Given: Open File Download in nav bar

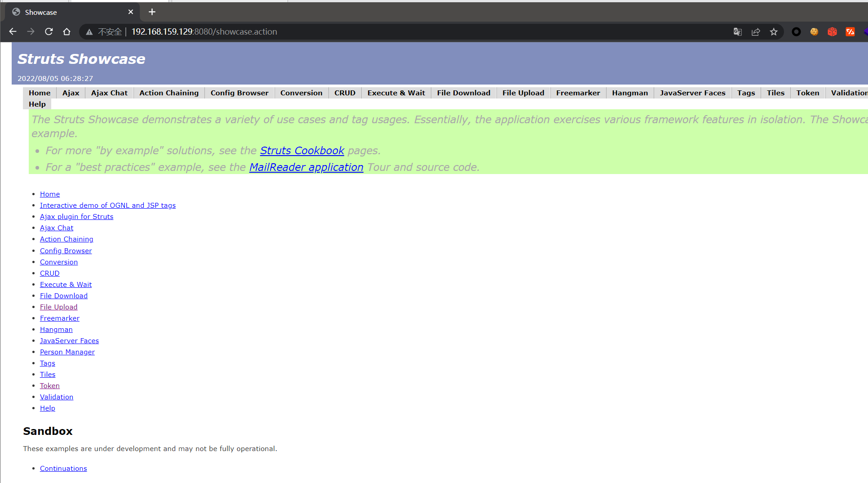Looking at the screenshot, I should tap(464, 93).
